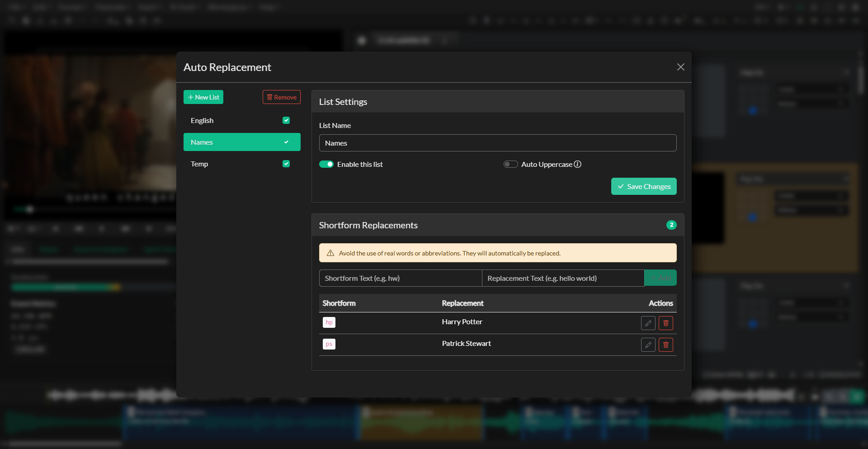Screen dimensions: 868x449
Task: Delete the Harry Potter replacement row
Action: pyautogui.click(x=665, y=323)
